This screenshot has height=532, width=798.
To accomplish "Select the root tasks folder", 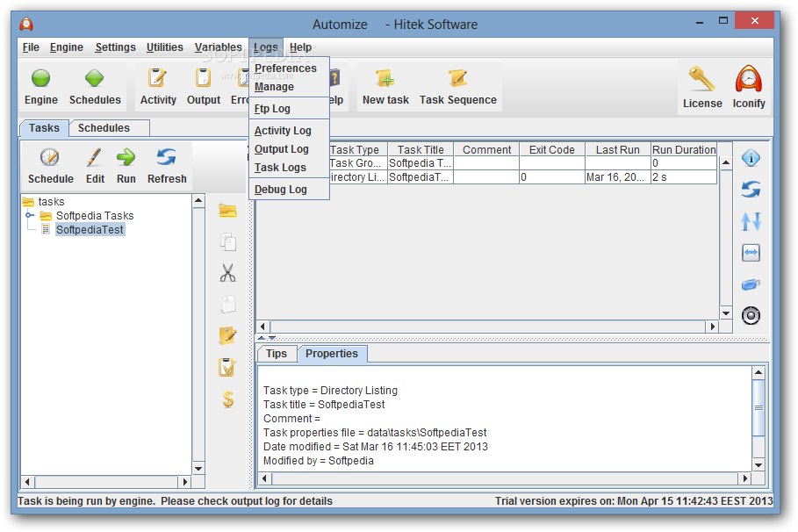I will (x=44, y=202).
